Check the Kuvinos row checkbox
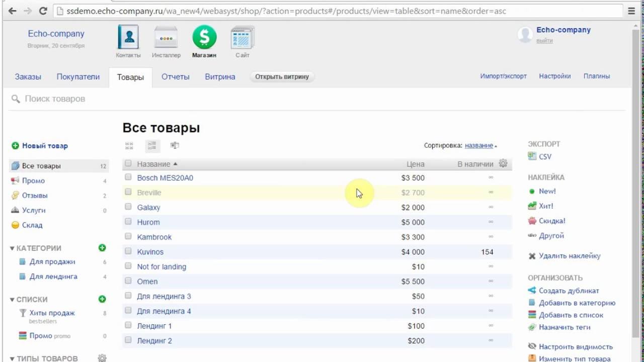The image size is (644, 362). point(128,251)
